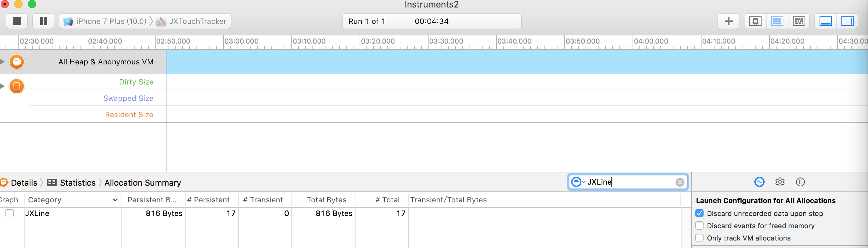Click the 04:00.000 timeline ruler mark

(651, 41)
